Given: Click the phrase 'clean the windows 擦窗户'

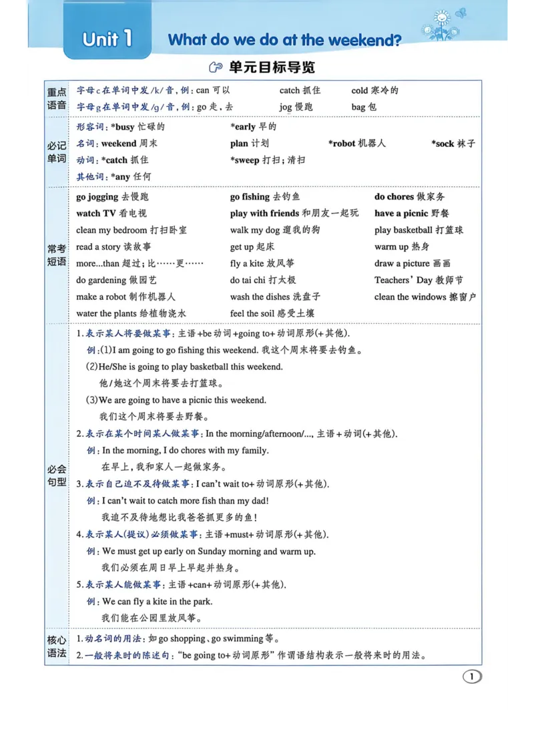Looking at the screenshot, I should coord(425,297).
